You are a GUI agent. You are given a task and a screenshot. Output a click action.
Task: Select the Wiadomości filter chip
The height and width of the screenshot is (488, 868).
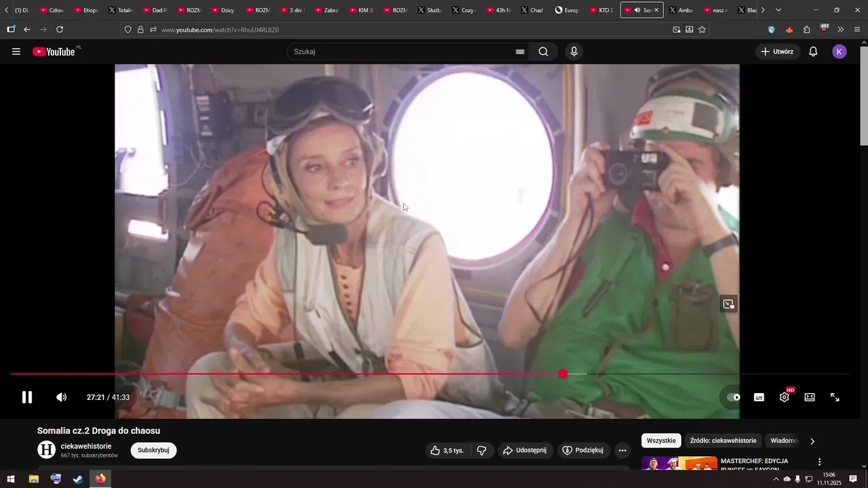click(783, 441)
